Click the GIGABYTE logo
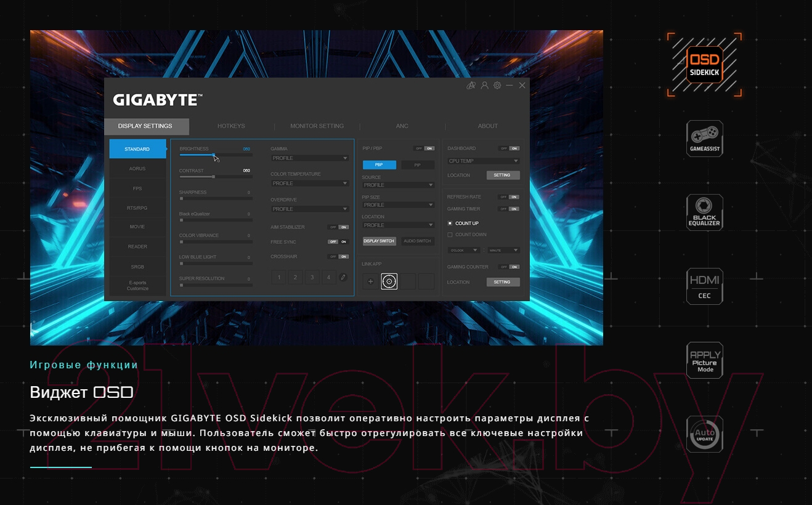Viewport: 812px width, 505px height. 158,100
